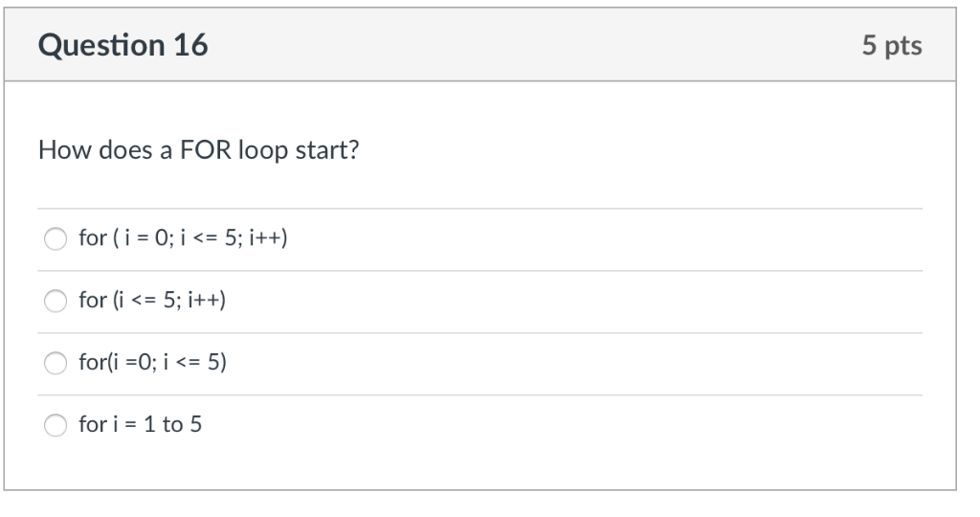The height and width of the screenshot is (517, 980).
Task: Click the "Question 16" heading
Action: (123, 45)
